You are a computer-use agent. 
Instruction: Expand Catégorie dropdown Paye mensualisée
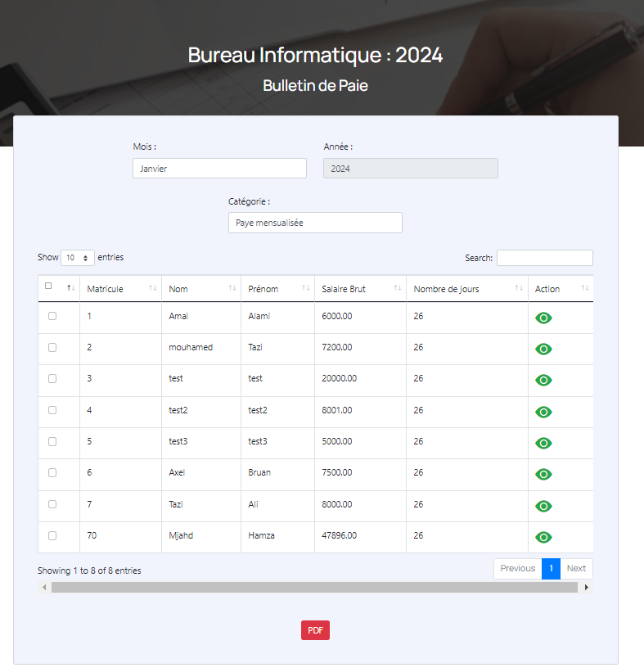tap(315, 223)
